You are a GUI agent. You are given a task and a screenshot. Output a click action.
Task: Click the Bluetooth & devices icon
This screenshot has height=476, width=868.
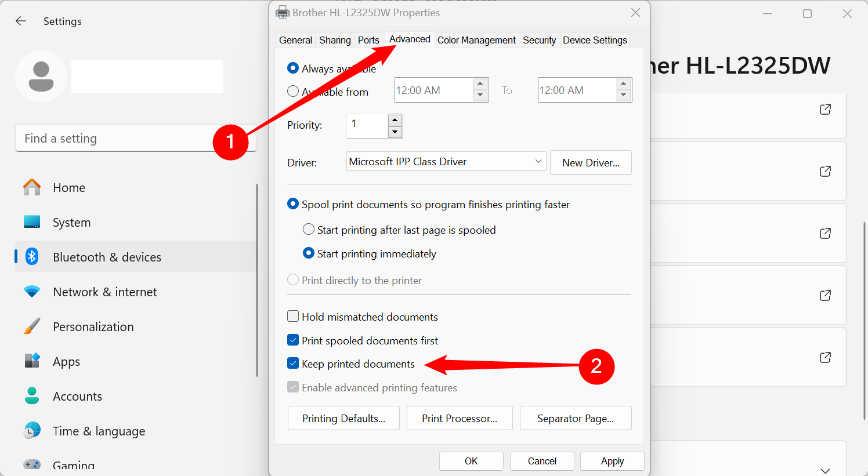point(31,256)
